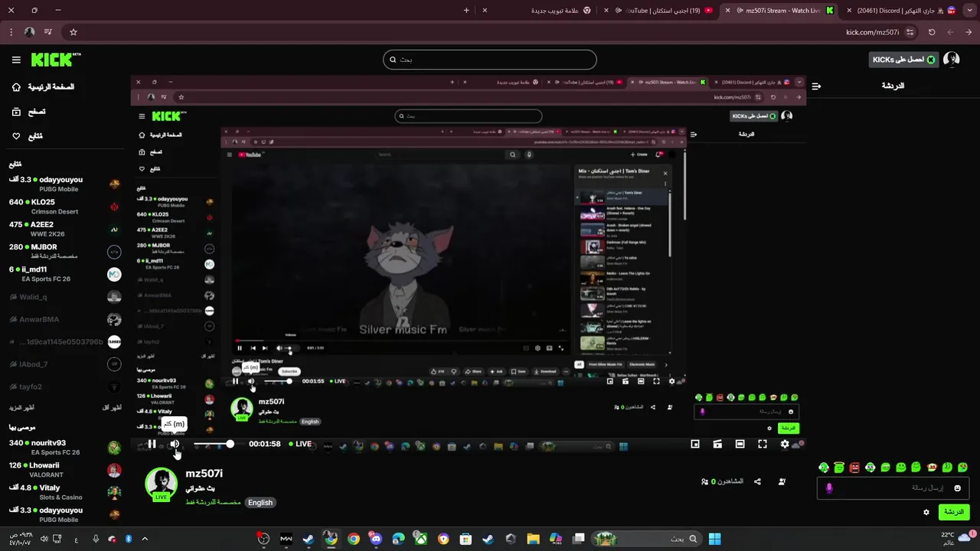Open File Explorer from Windows taskbar
This screenshot has width=980, height=551.
(x=533, y=539)
